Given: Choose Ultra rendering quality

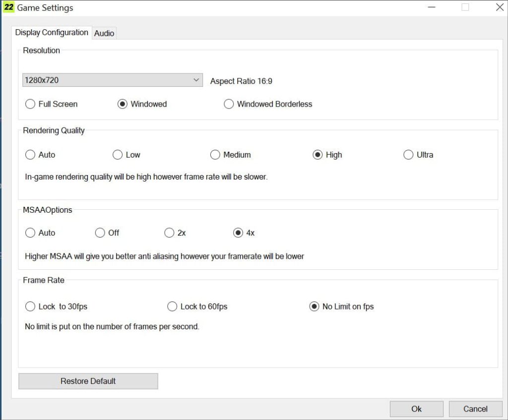Looking at the screenshot, I should pyautogui.click(x=408, y=155).
